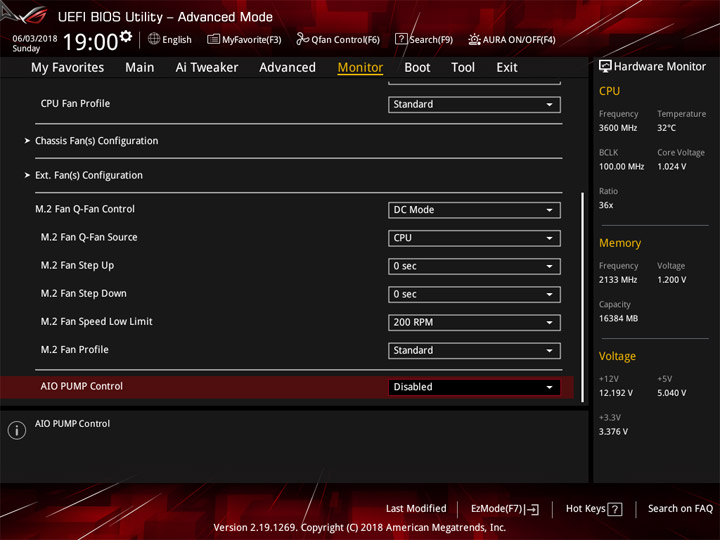Click the CPU temperature 32°C value

[666, 128]
